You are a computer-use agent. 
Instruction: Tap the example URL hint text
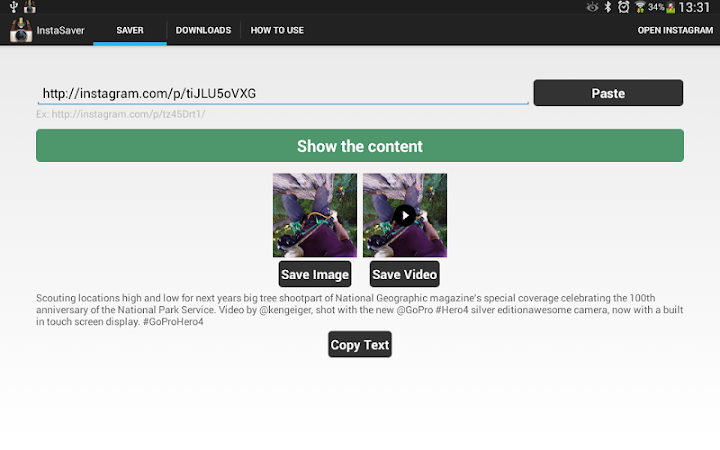(121, 114)
